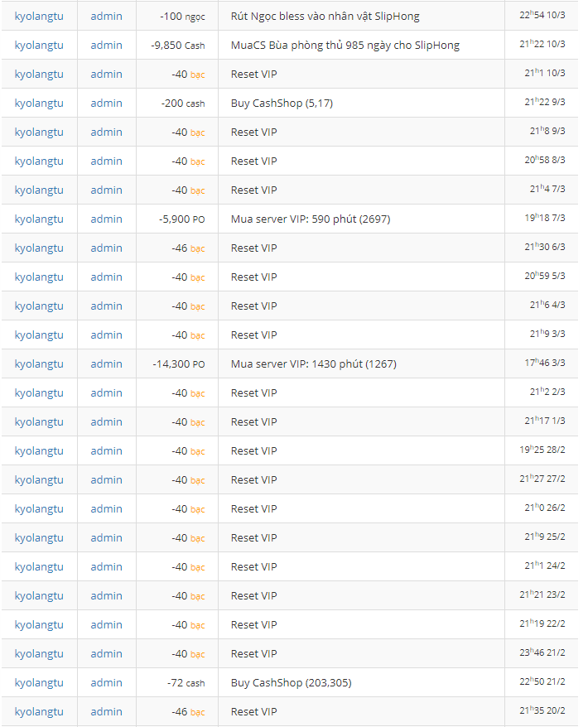Click kyolangtu in Mua server VIP 1430 phút row
Screen dimensions: 588x727
tap(39, 364)
